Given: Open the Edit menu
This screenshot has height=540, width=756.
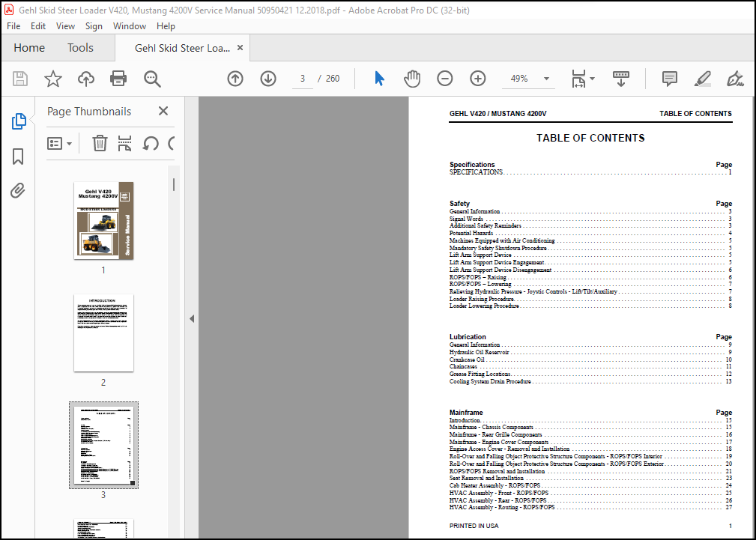Looking at the screenshot, I should click(x=38, y=26).
